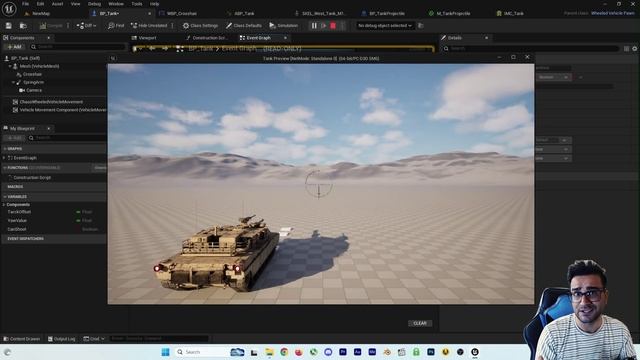
Task: Switch to the IMC_Tank tab
Action: pyautogui.click(x=513, y=13)
